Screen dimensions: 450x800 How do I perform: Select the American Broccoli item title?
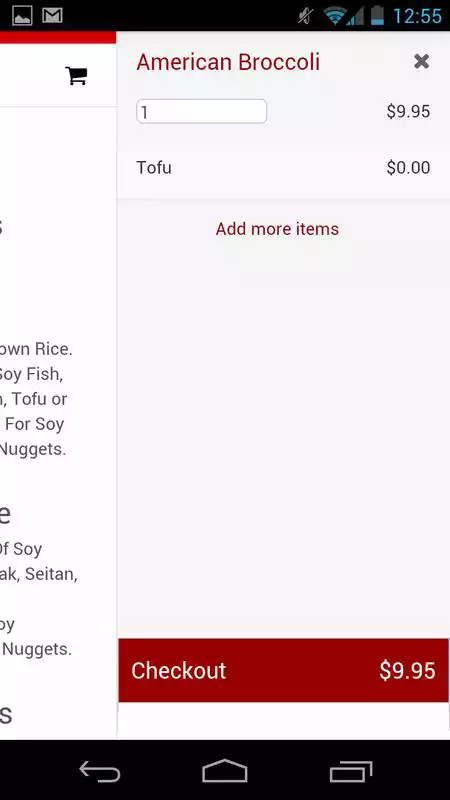pos(228,62)
